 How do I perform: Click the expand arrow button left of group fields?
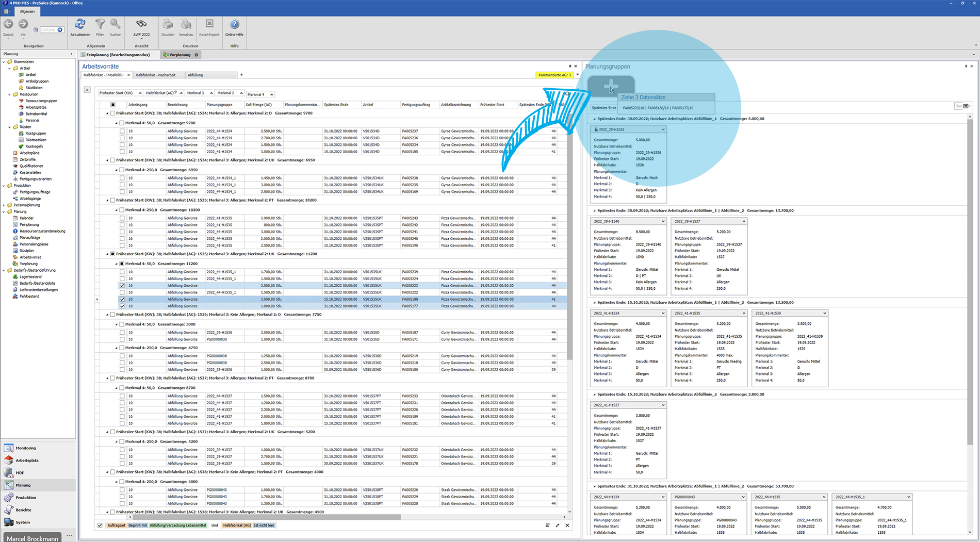(x=87, y=90)
